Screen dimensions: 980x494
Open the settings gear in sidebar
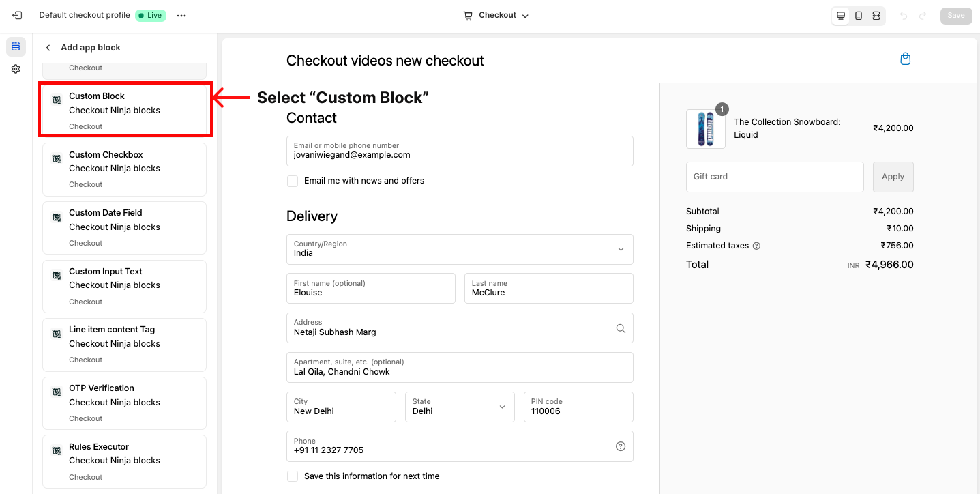coord(16,69)
